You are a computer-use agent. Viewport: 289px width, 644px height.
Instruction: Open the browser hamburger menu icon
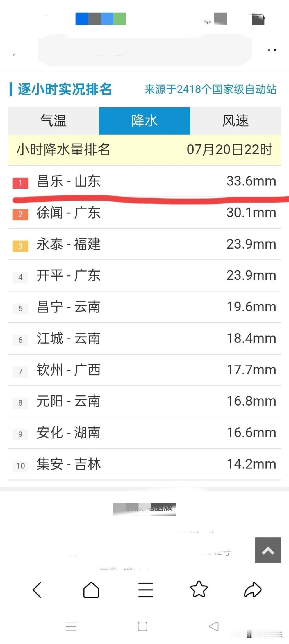point(145,590)
